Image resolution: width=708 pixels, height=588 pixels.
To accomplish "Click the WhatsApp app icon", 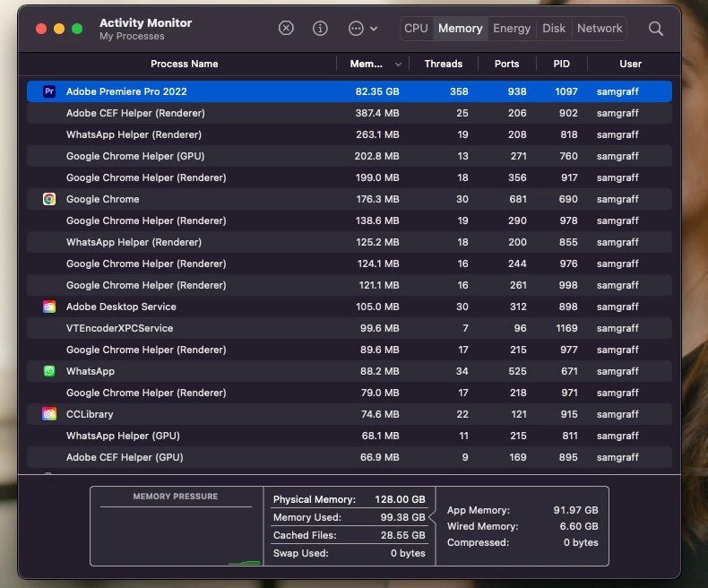I will click(x=49, y=371).
